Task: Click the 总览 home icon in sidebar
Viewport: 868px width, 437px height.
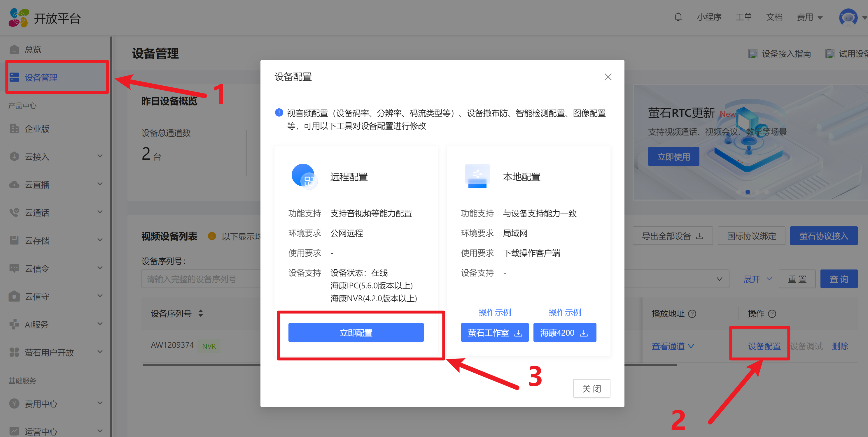Action: 14,50
